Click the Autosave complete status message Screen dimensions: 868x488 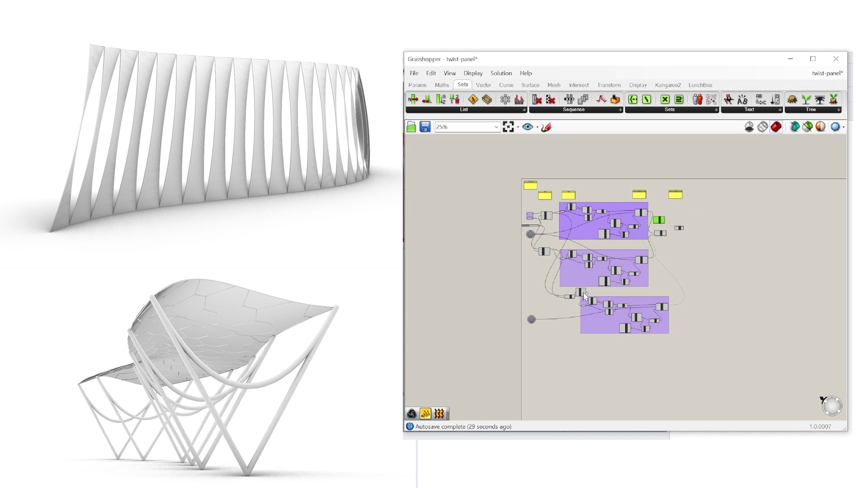pyautogui.click(x=463, y=427)
